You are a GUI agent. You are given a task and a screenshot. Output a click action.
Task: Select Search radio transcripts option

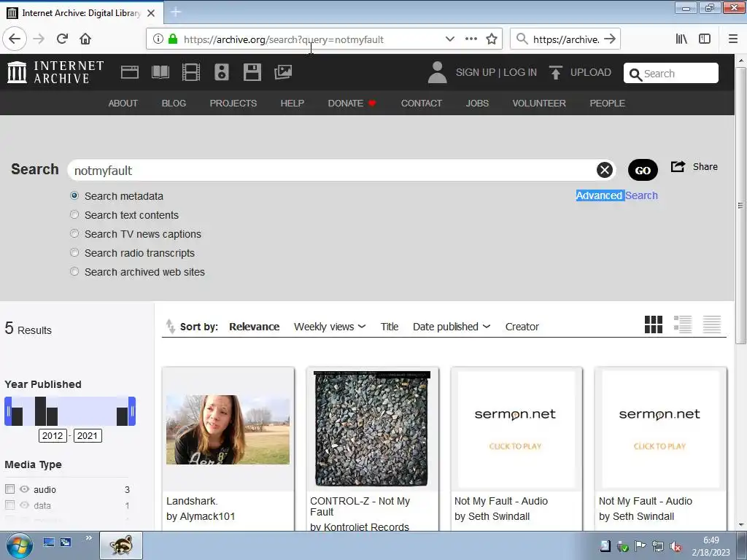pos(74,253)
